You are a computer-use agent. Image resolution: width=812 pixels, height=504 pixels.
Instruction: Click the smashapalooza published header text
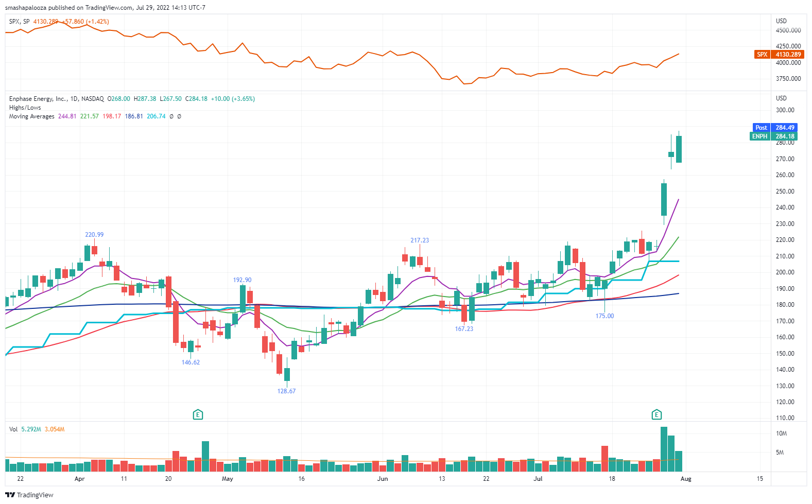(105, 8)
